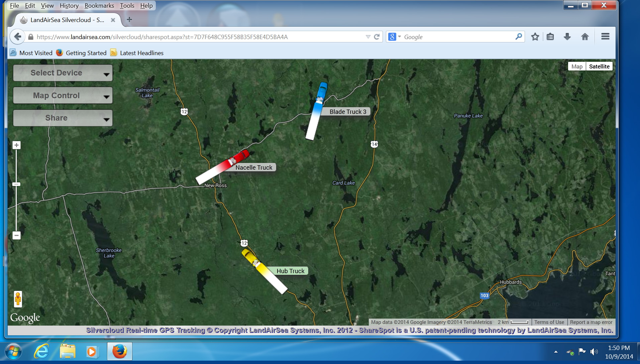Open the Downloads arrow icon
Viewport: 640px width, 364px height.
point(567,37)
